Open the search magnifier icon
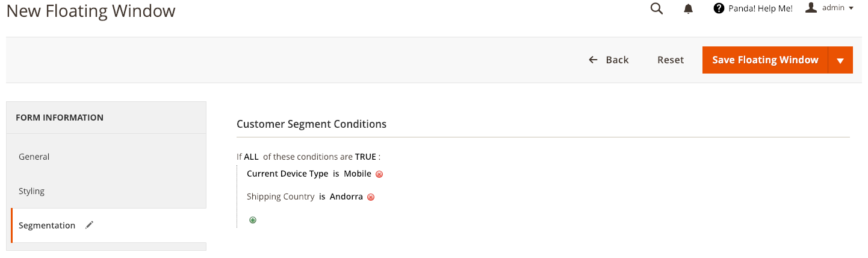Viewport: 868px width, 258px height. pyautogui.click(x=657, y=8)
